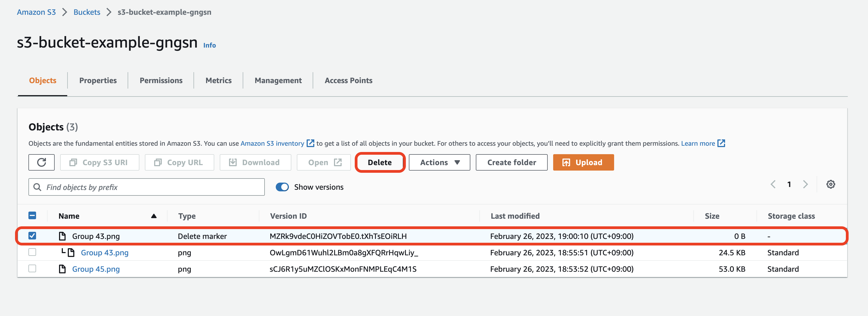The width and height of the screenshot is (868, 316).
Task: Click the Download icon button
Action: coord(233,162)
